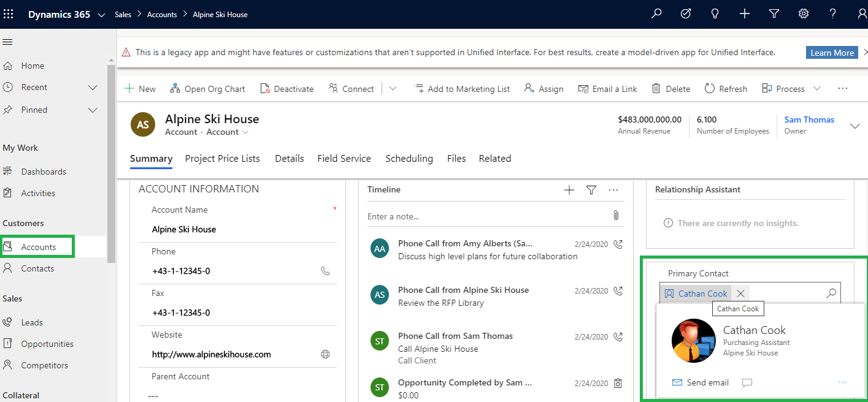Go to Sales breadcrumb
The width and height of the screenshot is (868, 402).
pos(123,14)
